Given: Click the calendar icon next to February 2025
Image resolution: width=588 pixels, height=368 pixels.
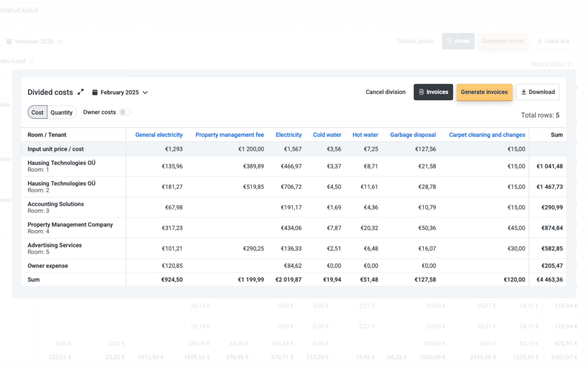Looking at the screenshot, I should 95,92.
